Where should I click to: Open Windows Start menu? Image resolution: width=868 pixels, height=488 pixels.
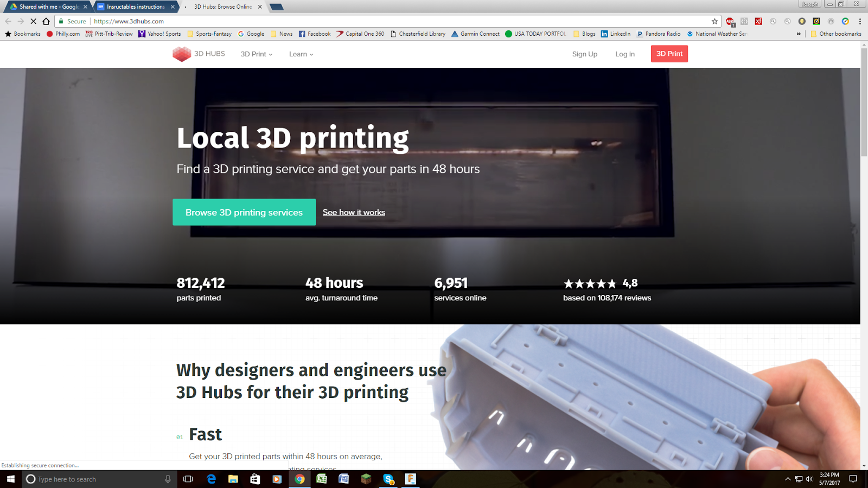pyautogui.click(x=11, y=479)
